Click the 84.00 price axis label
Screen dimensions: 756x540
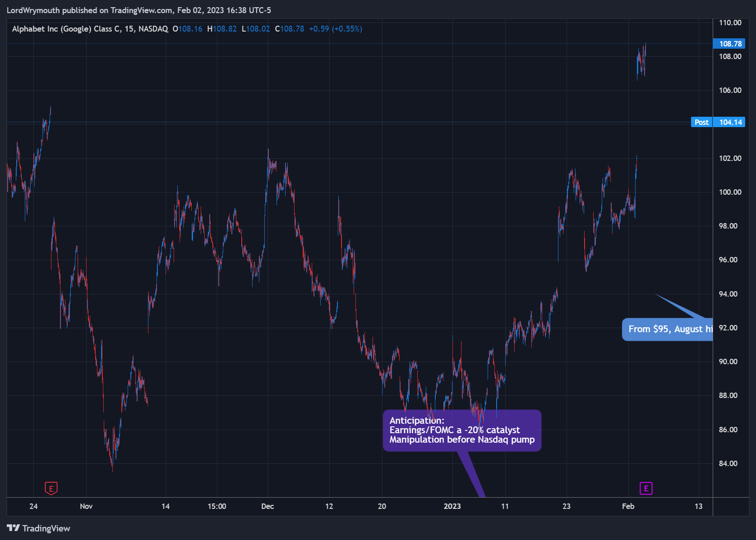(x=728, y=463)
